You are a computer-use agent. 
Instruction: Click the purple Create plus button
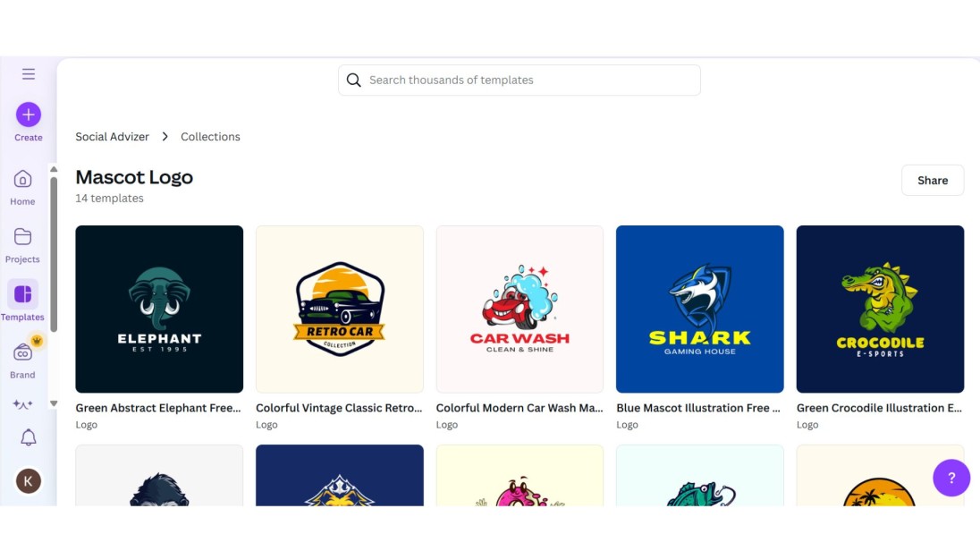click(x=28, y=114)
